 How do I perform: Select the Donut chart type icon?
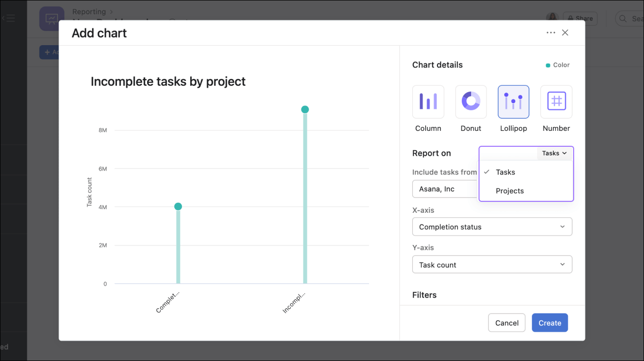(x=471, y=102)
